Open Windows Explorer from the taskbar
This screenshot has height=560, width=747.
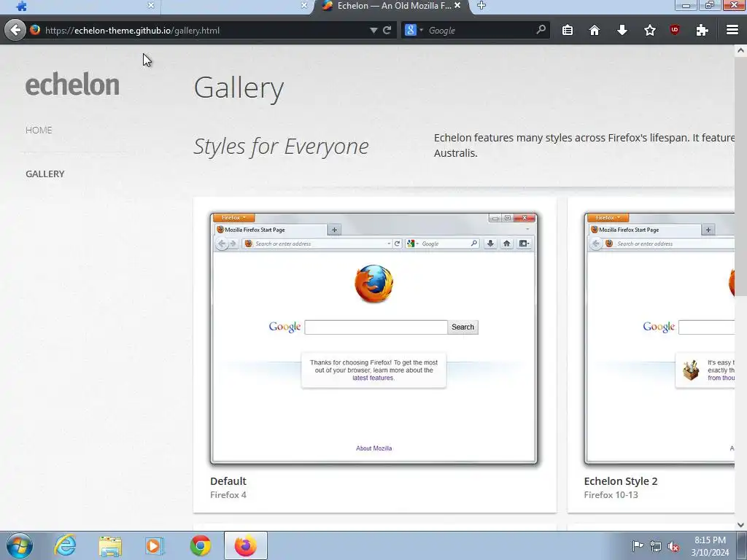tap(110, 545)
